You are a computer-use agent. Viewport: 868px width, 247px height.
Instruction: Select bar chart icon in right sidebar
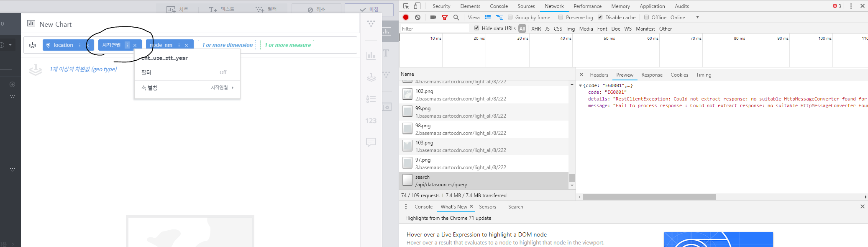(x=371, y=55)
